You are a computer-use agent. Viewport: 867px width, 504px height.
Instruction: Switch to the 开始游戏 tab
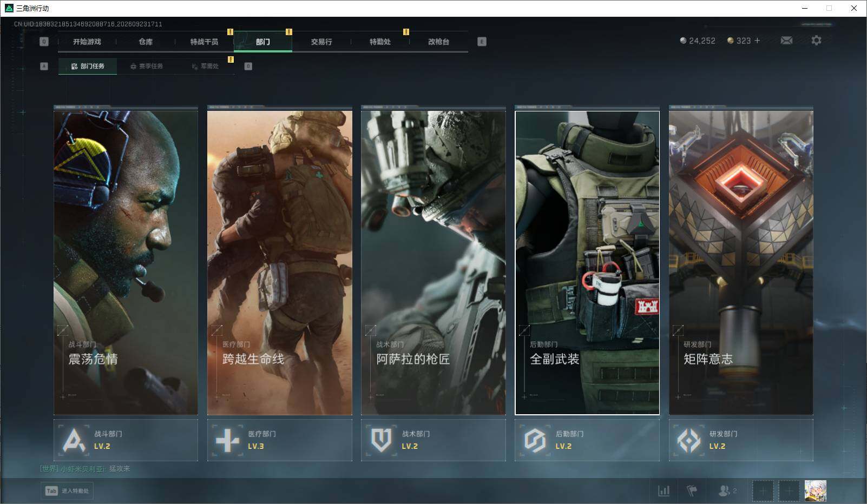tap(87, 42)
